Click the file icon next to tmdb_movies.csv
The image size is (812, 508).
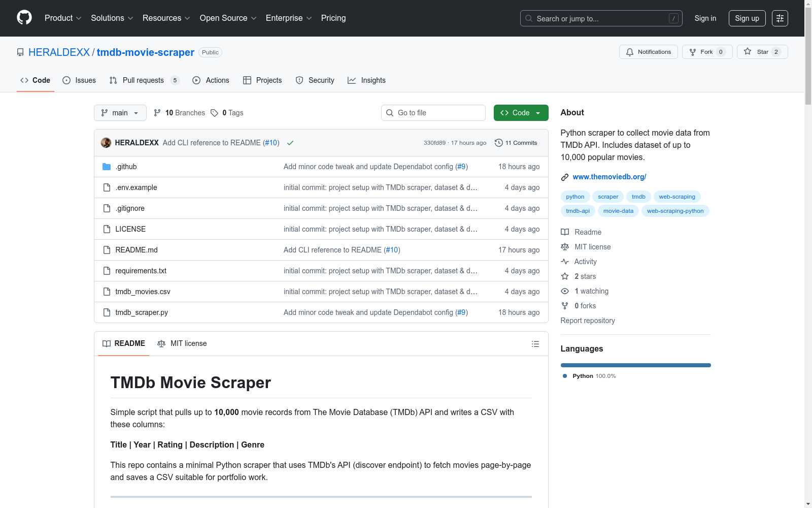[107, 292]
